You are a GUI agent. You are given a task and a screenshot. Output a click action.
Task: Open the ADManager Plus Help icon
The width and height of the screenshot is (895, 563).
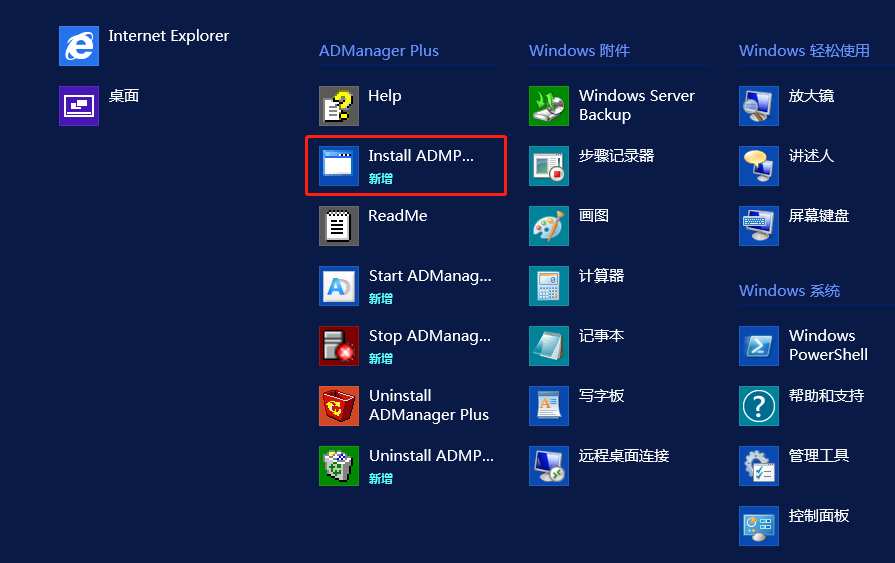(x=339, y=106)
